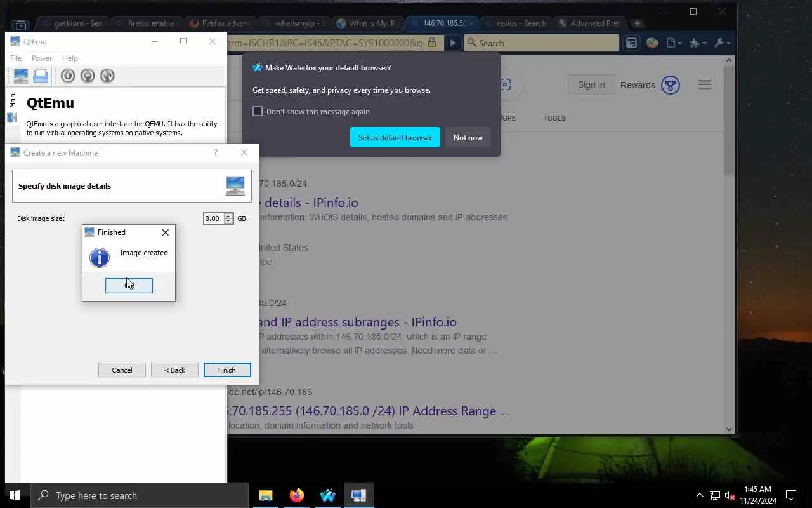Screen dimensions: 812x508
Task: Click the Rewards trophy icon on Bing
Action: (x=670, y=85)
